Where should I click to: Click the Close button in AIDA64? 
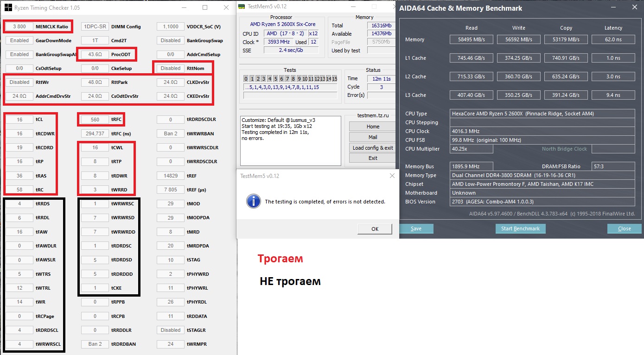(x=625, y=228)
